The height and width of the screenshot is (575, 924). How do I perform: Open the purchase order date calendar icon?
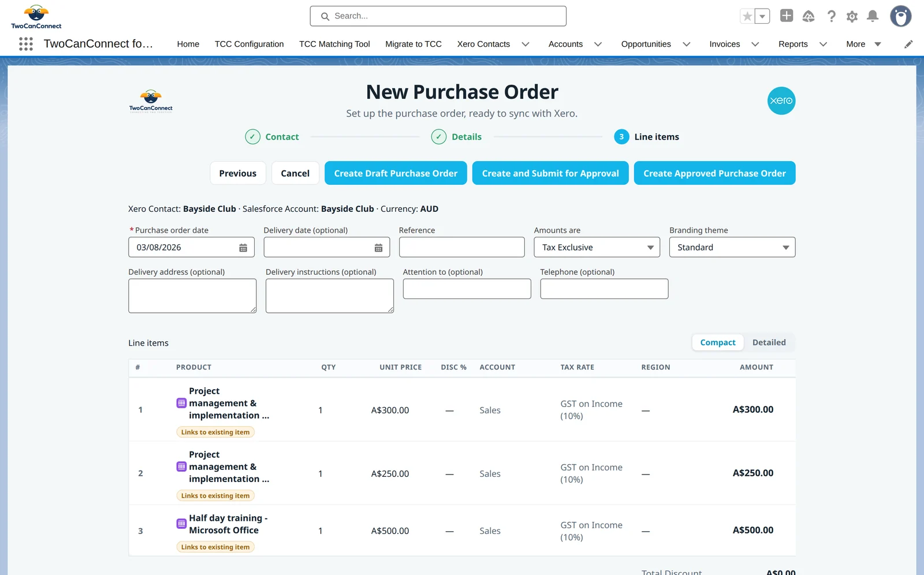point(243,248)
